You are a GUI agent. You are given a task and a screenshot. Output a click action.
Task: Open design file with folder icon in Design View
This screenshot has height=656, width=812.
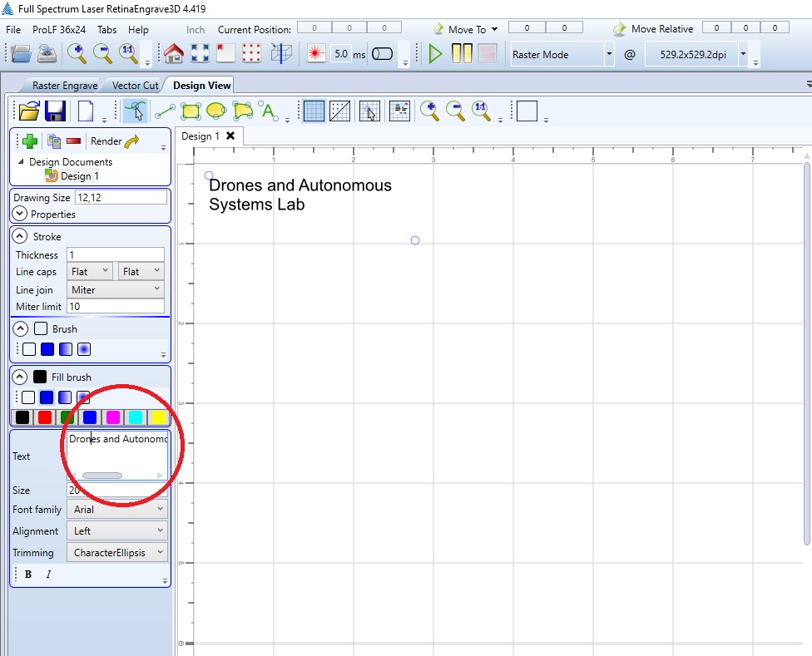(29, 111)
